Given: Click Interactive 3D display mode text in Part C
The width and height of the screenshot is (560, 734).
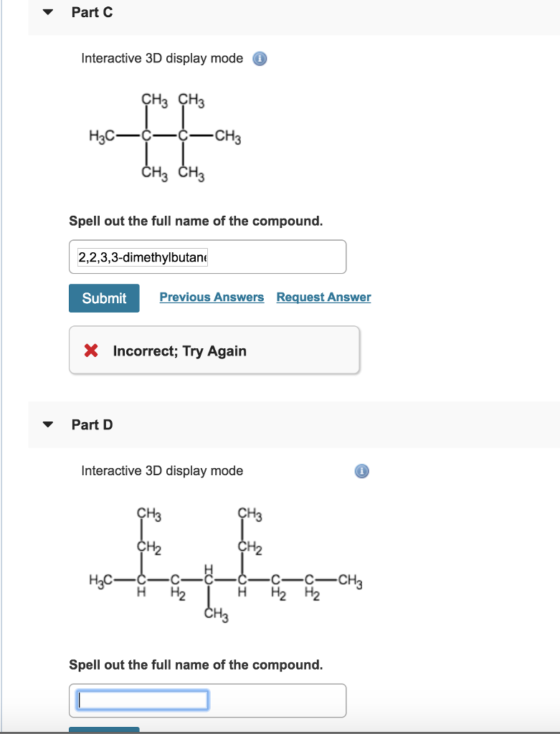Looking at the screenshot, I should (x=162, y=59).
